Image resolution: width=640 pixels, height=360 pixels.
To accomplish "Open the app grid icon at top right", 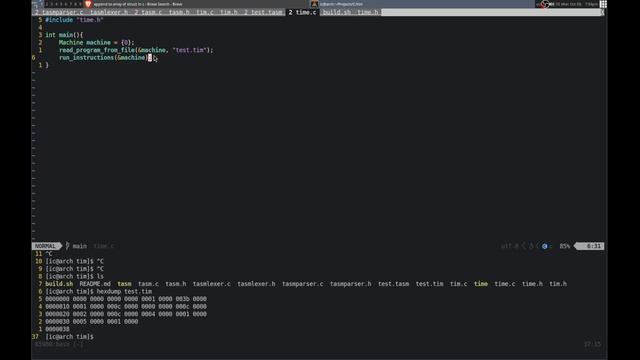I will 603,4.
